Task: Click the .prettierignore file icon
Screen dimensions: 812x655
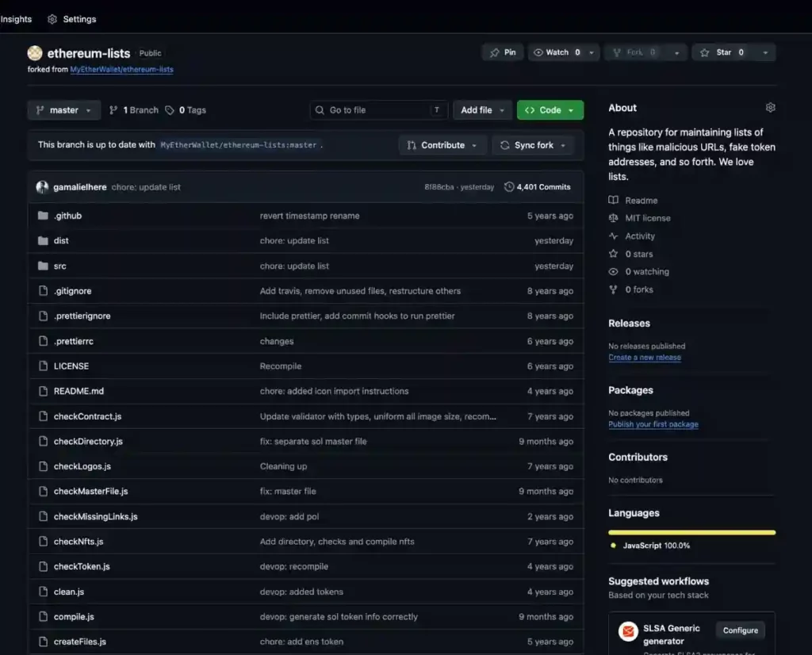Action: (44, 316)
